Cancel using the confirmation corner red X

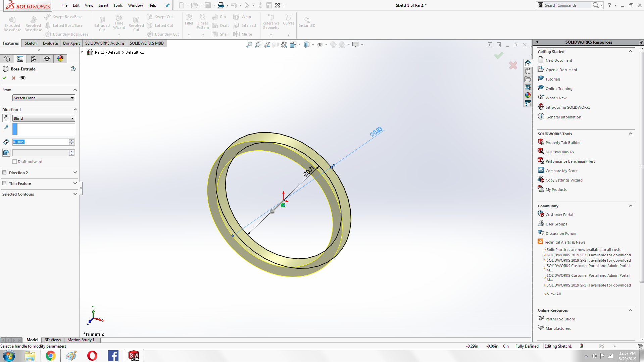pyautogui.click(x=513, y=65)
